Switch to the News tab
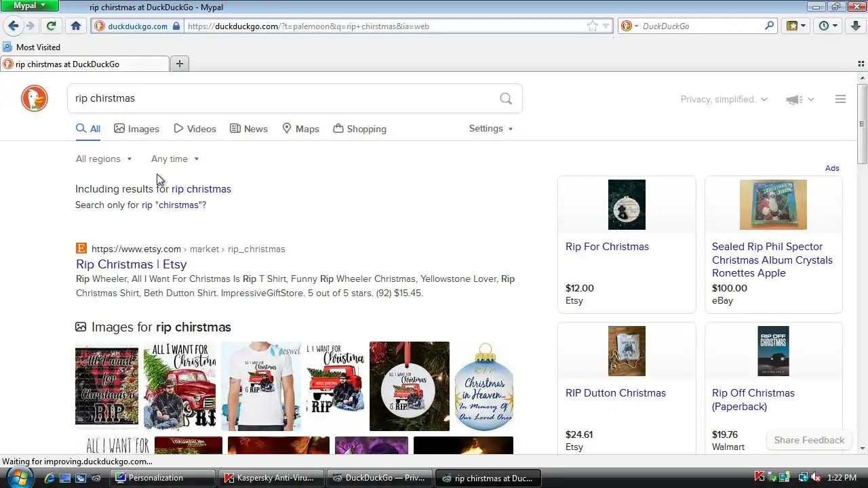The width and height of the screenshot is (868, 488). click(x=248, y=129)
